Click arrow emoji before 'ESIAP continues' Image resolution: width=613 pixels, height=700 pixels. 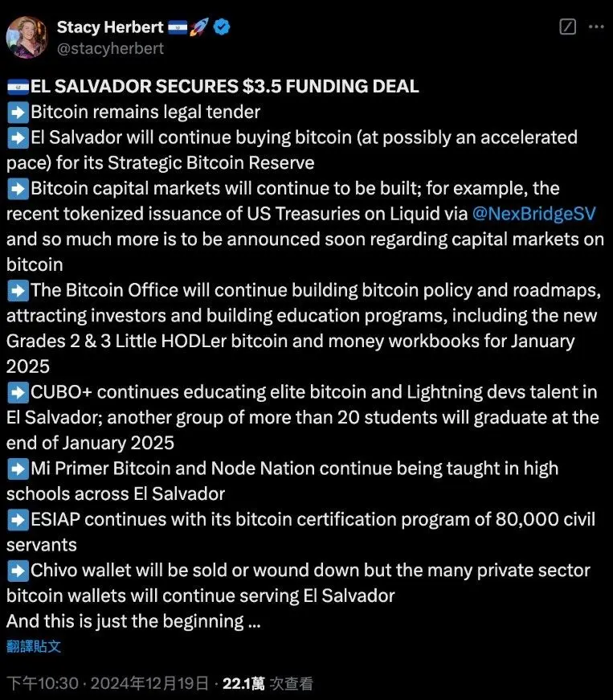click(x=18, y=520)
